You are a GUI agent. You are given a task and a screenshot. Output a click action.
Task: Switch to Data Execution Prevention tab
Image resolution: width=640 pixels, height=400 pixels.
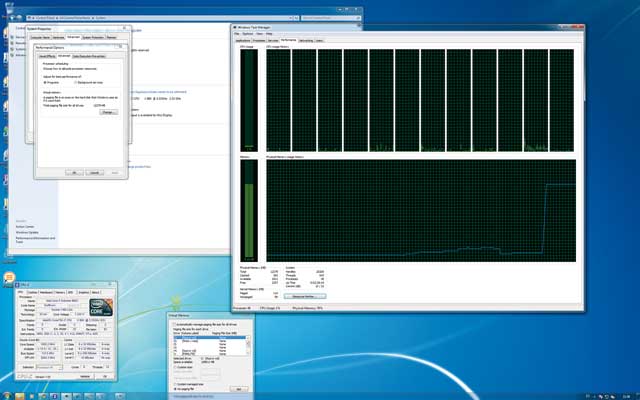pos(89,56)
